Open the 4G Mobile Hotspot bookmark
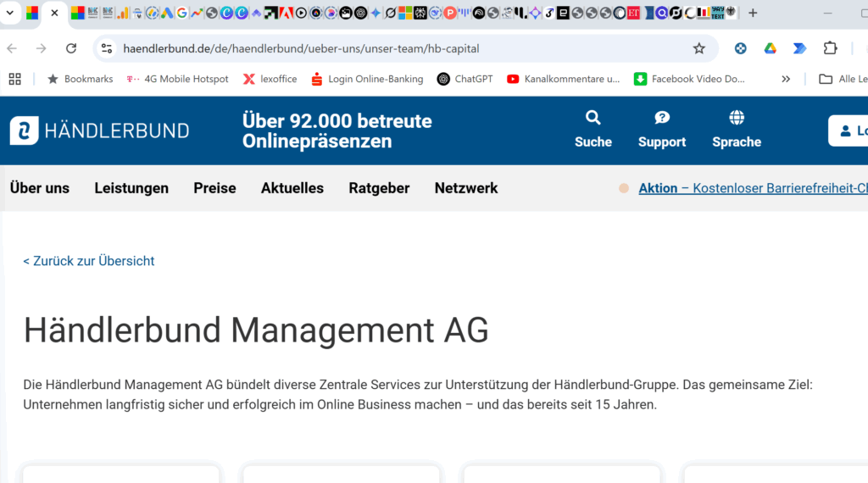 [178, 79]
